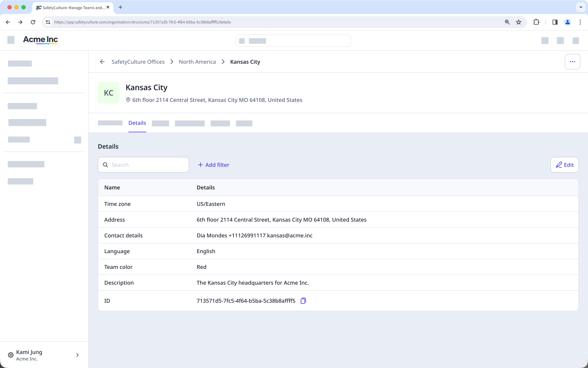This screenshot has height=368, width=588.
Task: Click the Contact details value
Action: tap(254, 236)
